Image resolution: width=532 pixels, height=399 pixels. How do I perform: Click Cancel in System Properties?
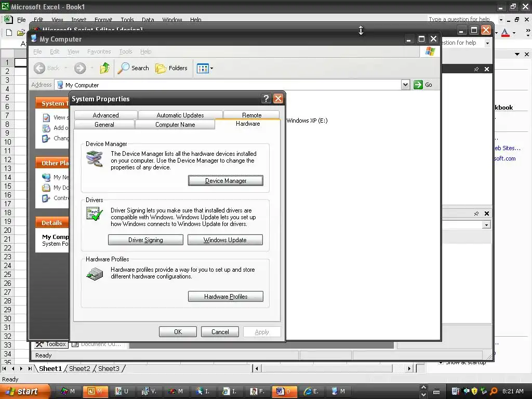pyautogui.click(x=220, y=332)
